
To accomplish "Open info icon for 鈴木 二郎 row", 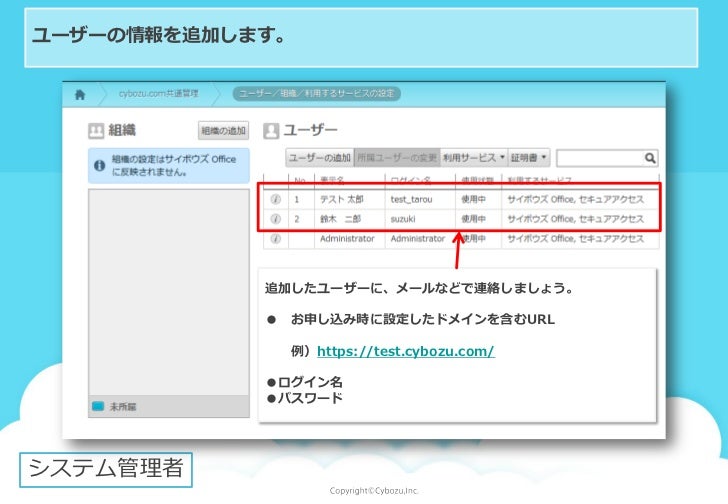I will 275,219.
